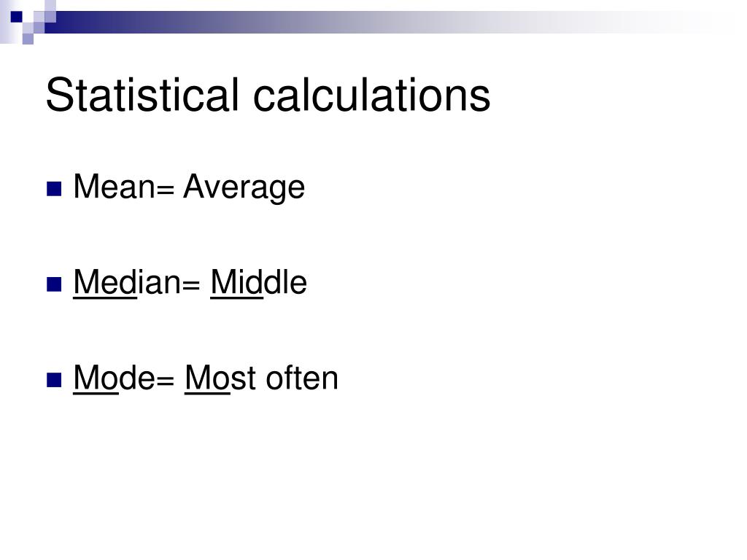Click the square bullet before Median
Image resolution: width=747 pixels, height=560 pixels.
tap(54, 284)
